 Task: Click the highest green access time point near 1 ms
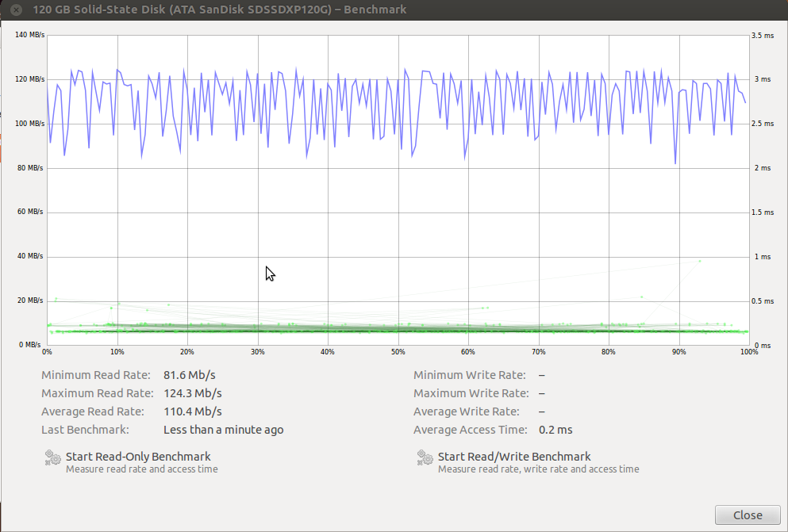[x=700, y=260]
